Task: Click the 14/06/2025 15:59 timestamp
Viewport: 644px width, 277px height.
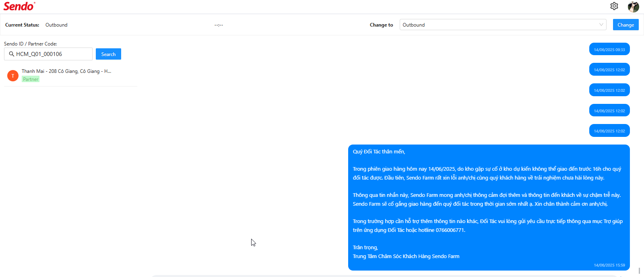Action: coord(609,265)
